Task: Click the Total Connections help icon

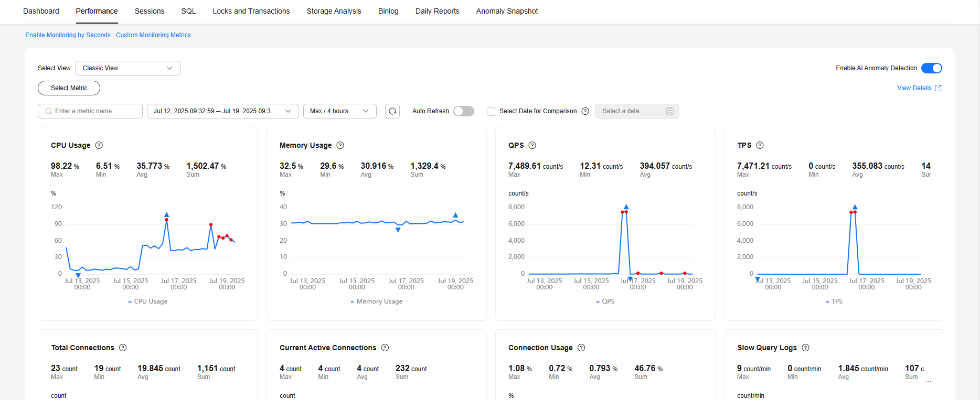Action: coord(123,348)
